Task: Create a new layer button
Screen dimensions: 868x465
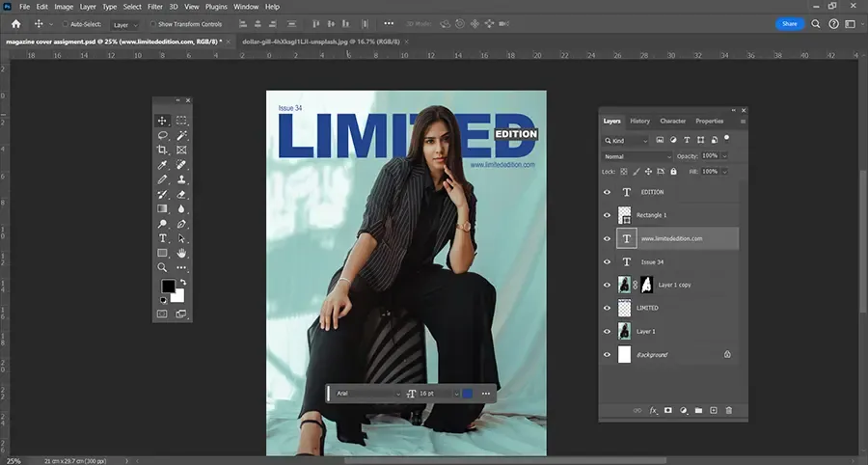Action: pyautogui.click(x=714, y=410)
